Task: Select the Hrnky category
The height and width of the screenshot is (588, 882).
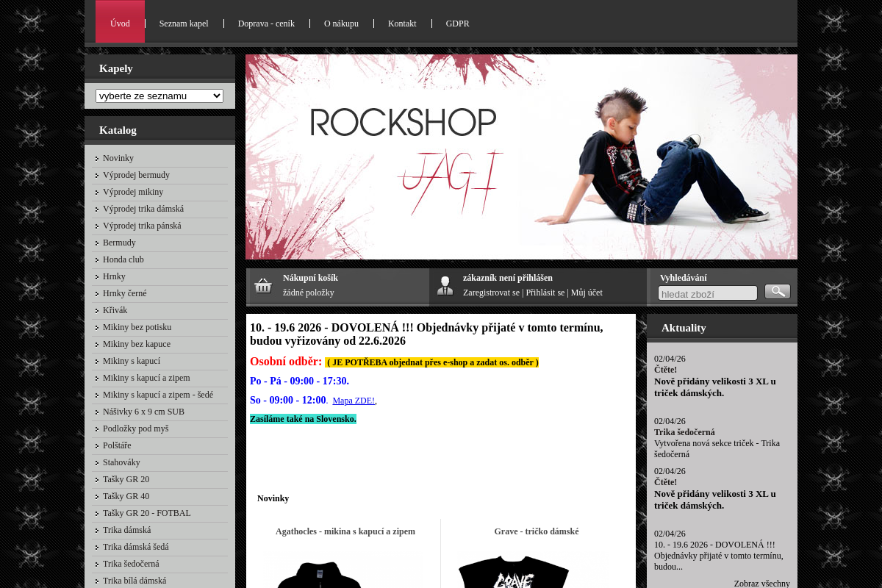Action: (114, 276)
